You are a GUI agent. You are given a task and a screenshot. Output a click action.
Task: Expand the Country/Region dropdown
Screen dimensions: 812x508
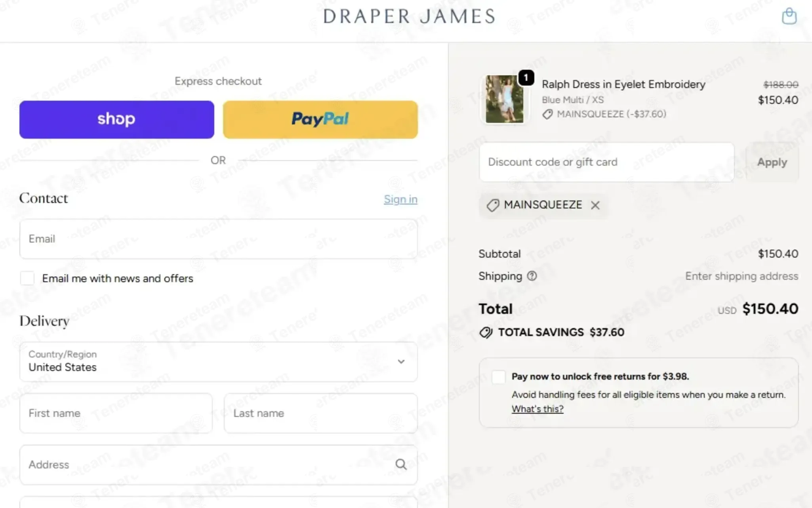click(x=218, y=361)
